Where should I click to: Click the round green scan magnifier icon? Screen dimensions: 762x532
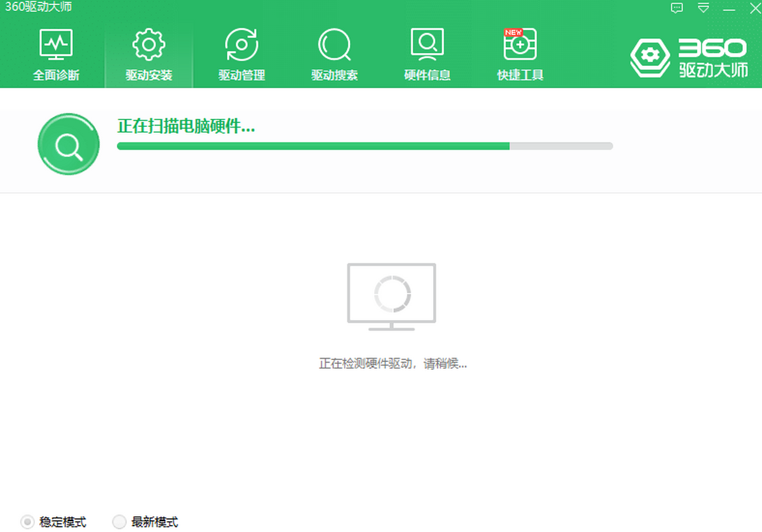coord(69,145)
